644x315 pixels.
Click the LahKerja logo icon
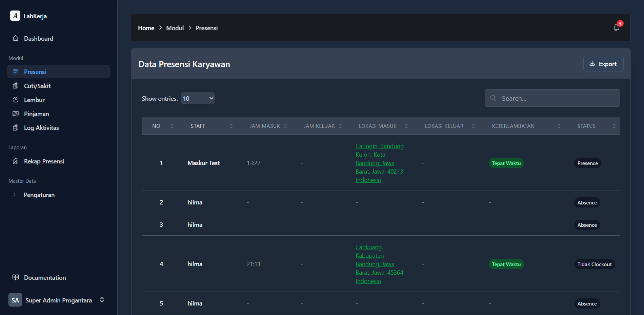[x=15, y=16]
